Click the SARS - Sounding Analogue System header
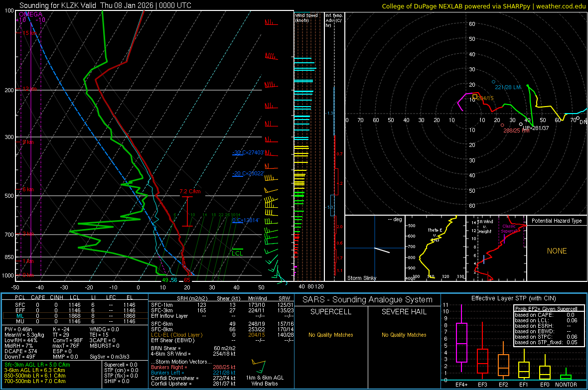Viewport: 588px width, 390px height. click(367, 300)
